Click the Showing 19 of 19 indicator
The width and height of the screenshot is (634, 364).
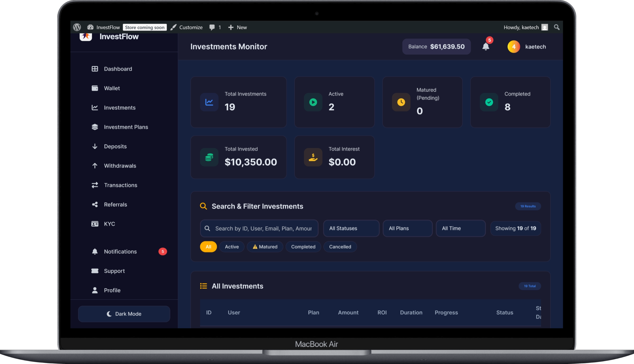click(x=516, y=228)
